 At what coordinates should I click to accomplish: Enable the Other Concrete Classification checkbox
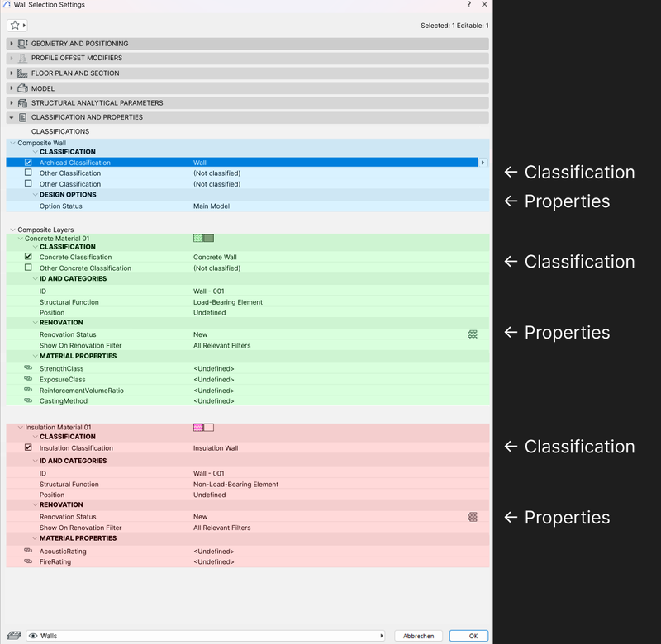28,268
